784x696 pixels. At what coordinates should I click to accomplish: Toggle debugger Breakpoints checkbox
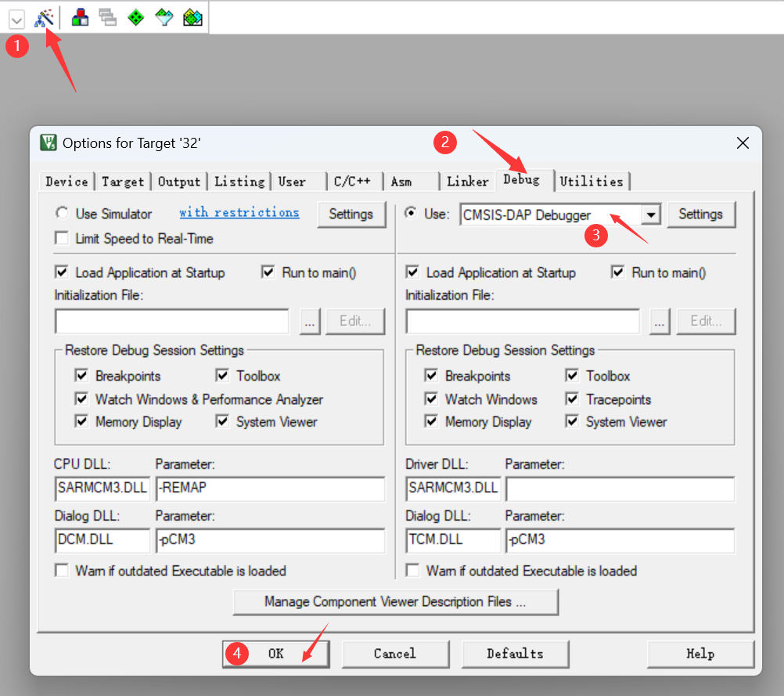[x=431, y=375]
